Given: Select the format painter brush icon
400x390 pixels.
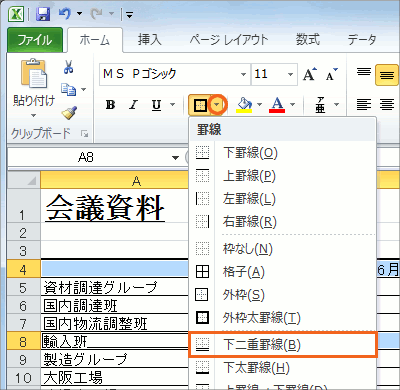Looking at the screenshot, I should [x=69, y=113].
